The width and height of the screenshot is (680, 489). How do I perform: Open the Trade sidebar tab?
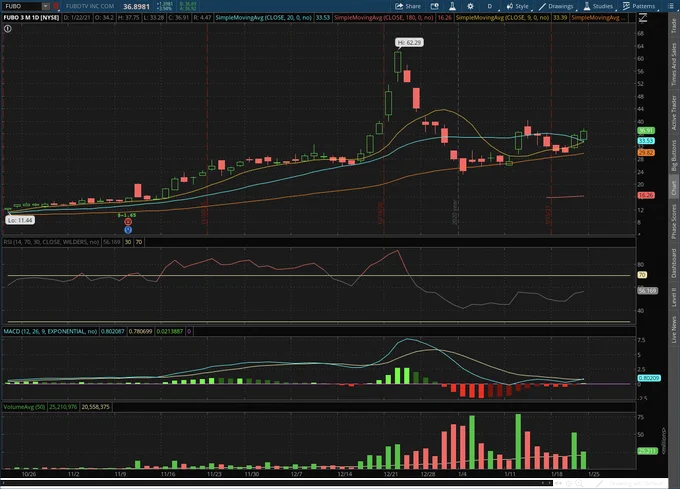tap(674, 27)
